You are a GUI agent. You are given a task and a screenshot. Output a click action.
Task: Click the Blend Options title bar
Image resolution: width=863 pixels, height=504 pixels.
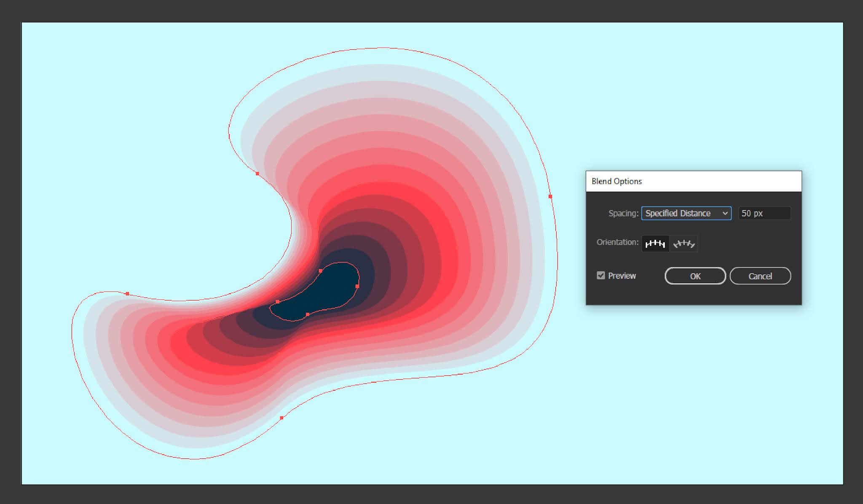(x=693, y=181)
